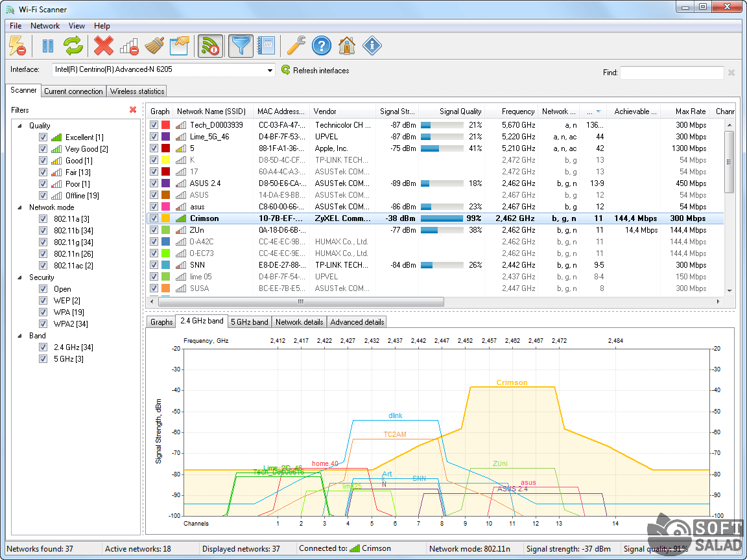This screenshot has width=747, height=560.
Task: Open the View menu
Action: (x=77, y=26)
